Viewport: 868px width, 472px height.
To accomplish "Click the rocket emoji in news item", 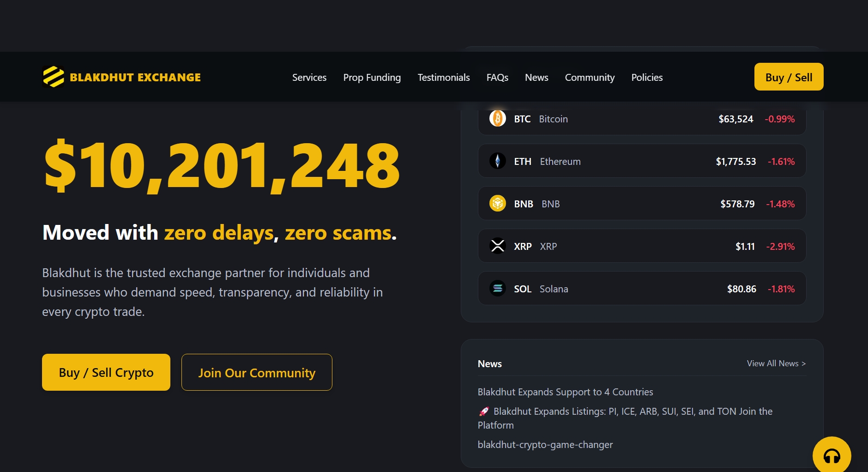I will [x=484, y=411].
